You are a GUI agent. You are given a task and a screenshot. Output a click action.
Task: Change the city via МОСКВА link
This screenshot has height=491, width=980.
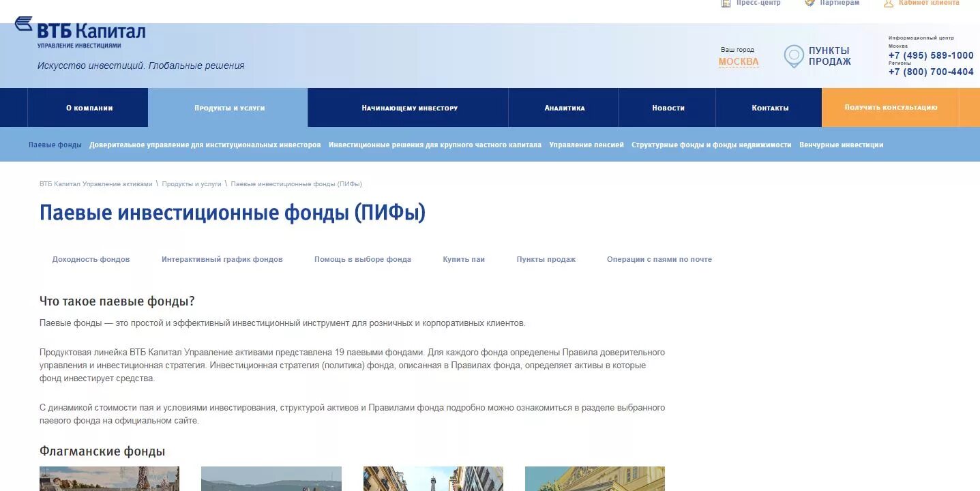[x=739, y=61]
